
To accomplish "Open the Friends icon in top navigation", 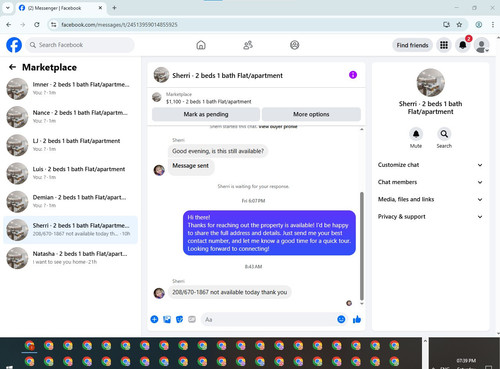I will coord(248,45).
